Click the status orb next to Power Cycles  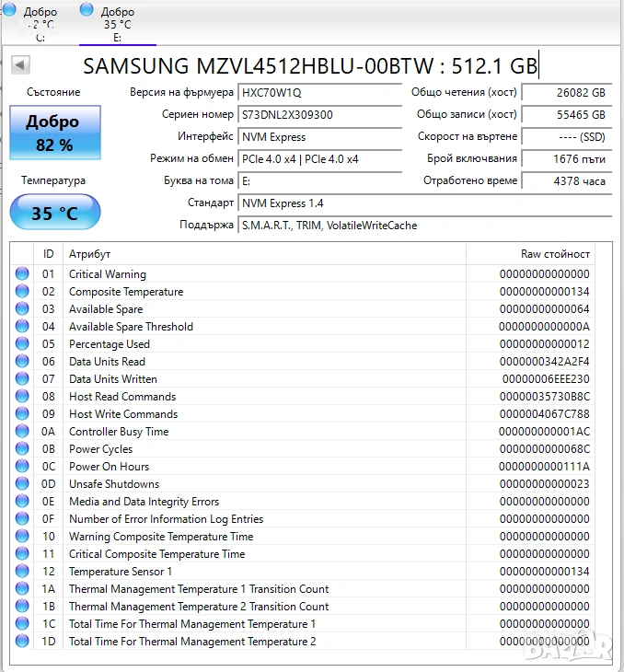[22, 449]
